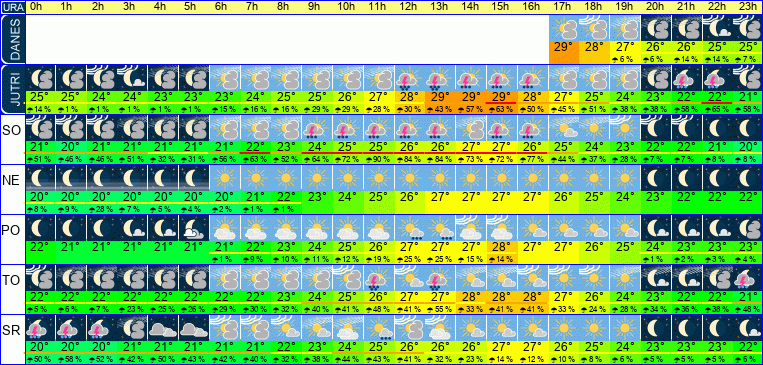Click the SO 11h thunderstorm weather icon
This screenshot has width=763, height=365.
click(x=379, y=128)
